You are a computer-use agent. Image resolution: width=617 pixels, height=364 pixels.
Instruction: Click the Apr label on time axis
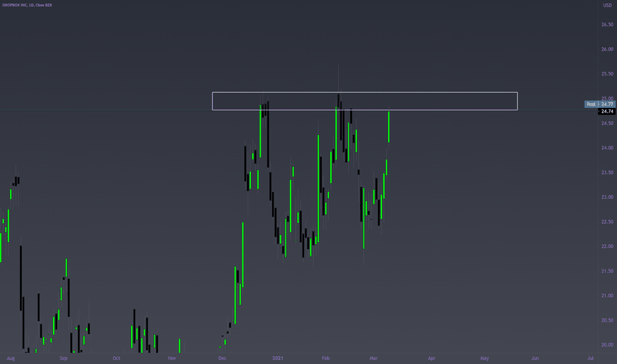[x=431, y=358]
